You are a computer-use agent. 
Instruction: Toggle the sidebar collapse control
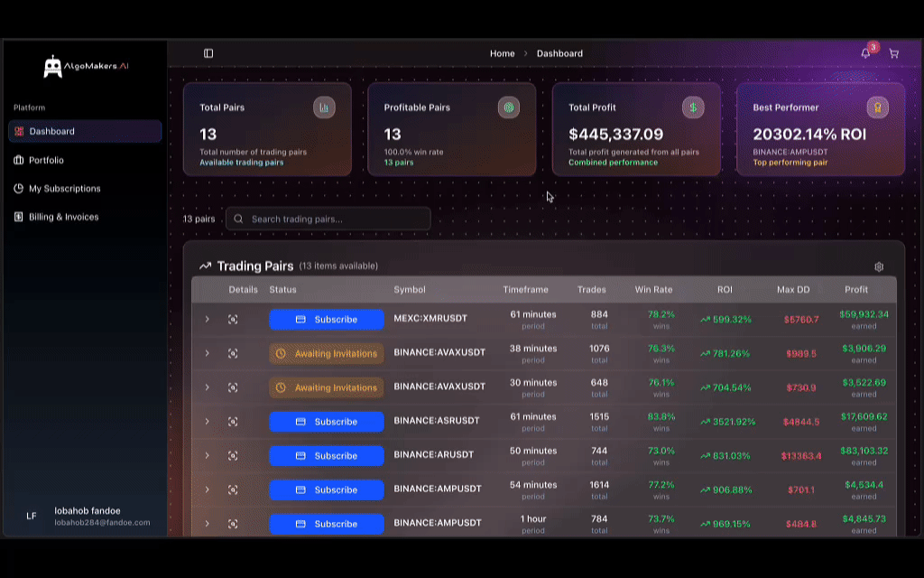tap(208, 52)
